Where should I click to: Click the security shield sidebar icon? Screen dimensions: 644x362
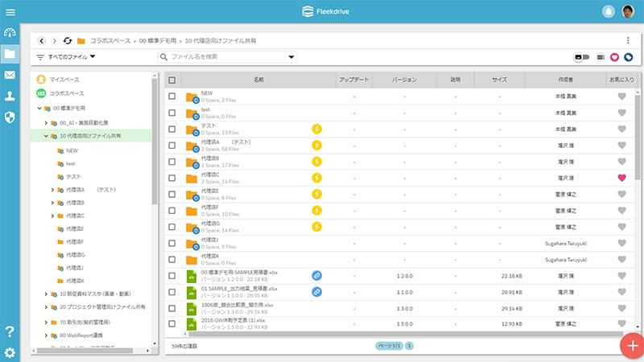[x=10, y=117]
